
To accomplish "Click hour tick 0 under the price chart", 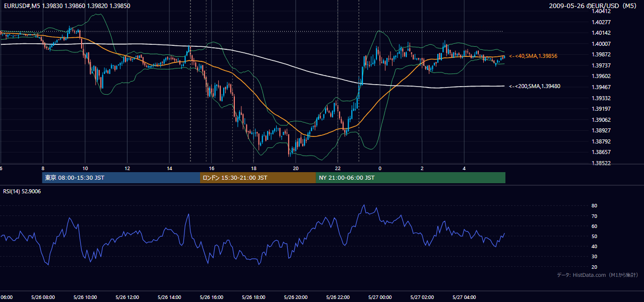I will pos(380,169).
